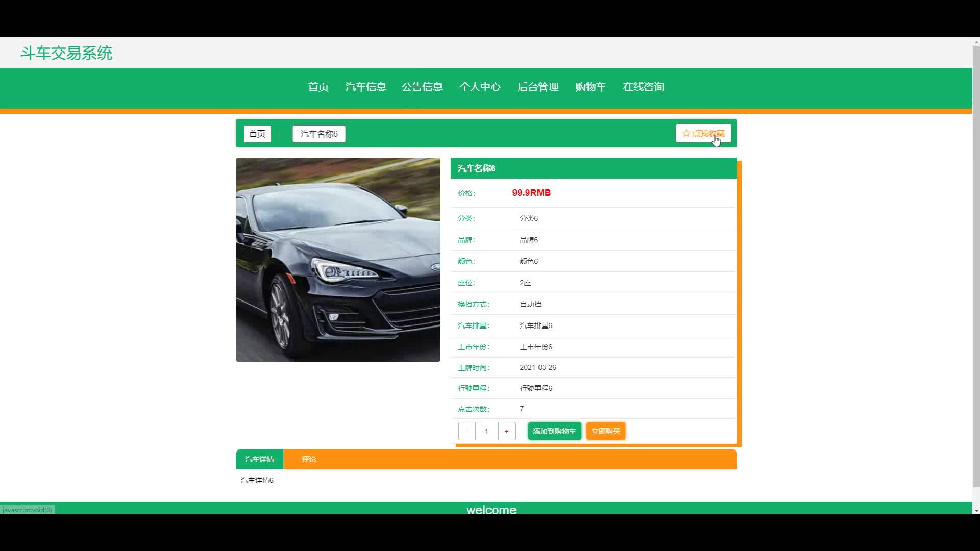Open 后台管理 menu item
The height and width of the screenshot is (551, 980).
[x=537, y=87]
